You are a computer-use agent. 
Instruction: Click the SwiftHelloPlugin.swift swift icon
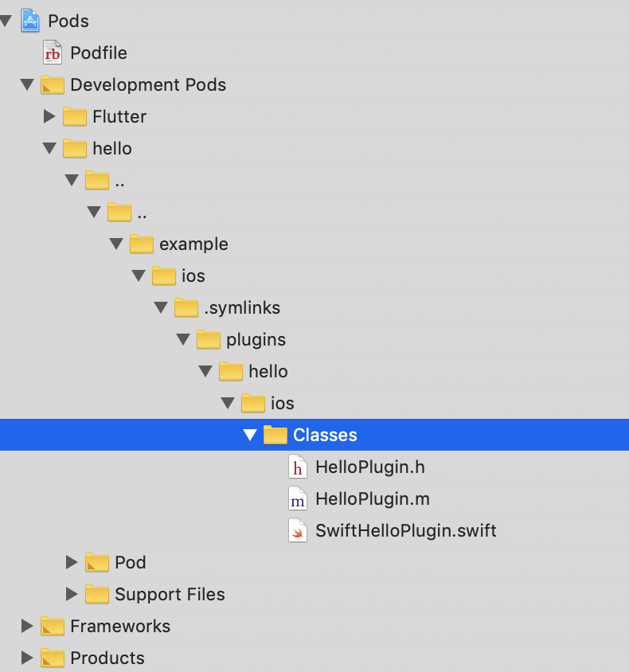[x=297, y=530]
